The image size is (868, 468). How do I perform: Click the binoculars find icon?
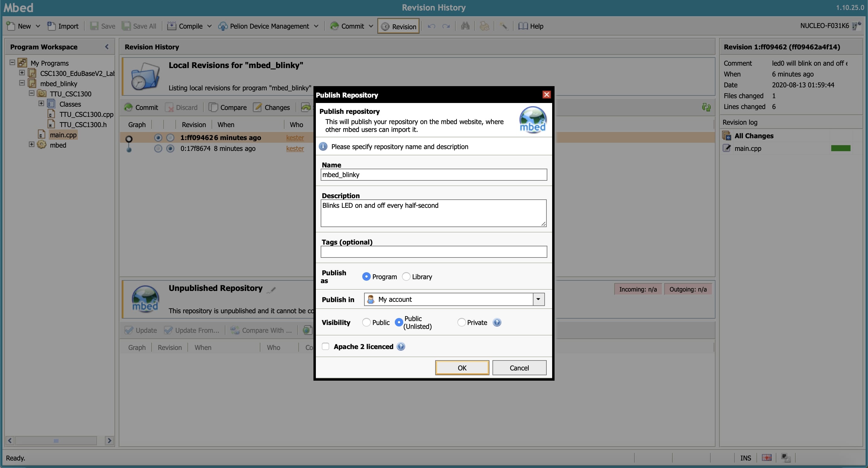[465, 26]
